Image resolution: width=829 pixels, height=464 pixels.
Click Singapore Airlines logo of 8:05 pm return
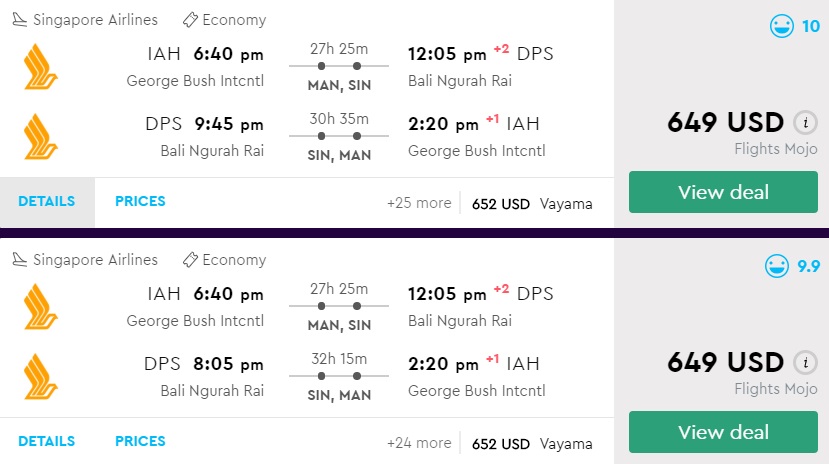pos(41,377)
